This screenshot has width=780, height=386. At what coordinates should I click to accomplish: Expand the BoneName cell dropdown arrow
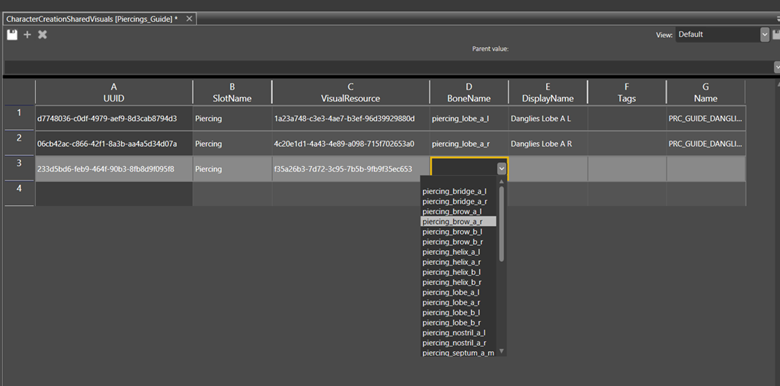pos(501,169)
